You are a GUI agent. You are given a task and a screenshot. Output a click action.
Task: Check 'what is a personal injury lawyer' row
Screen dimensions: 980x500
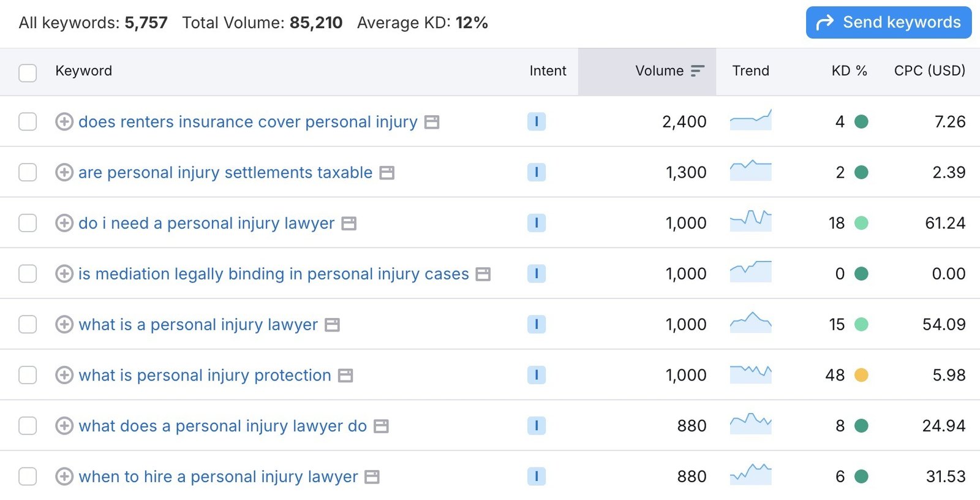tap(28, 324)
